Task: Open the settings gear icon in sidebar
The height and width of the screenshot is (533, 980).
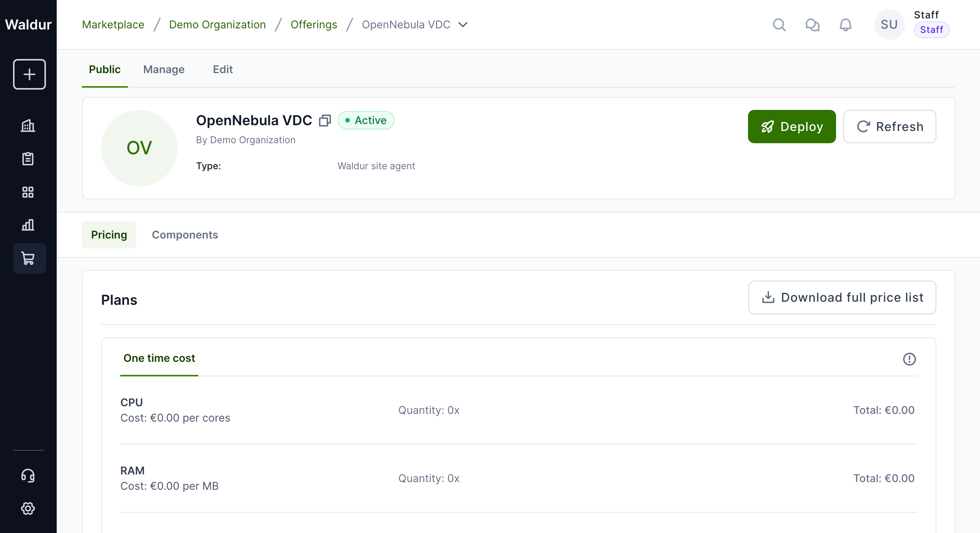Action: click(x=28, y=508)
